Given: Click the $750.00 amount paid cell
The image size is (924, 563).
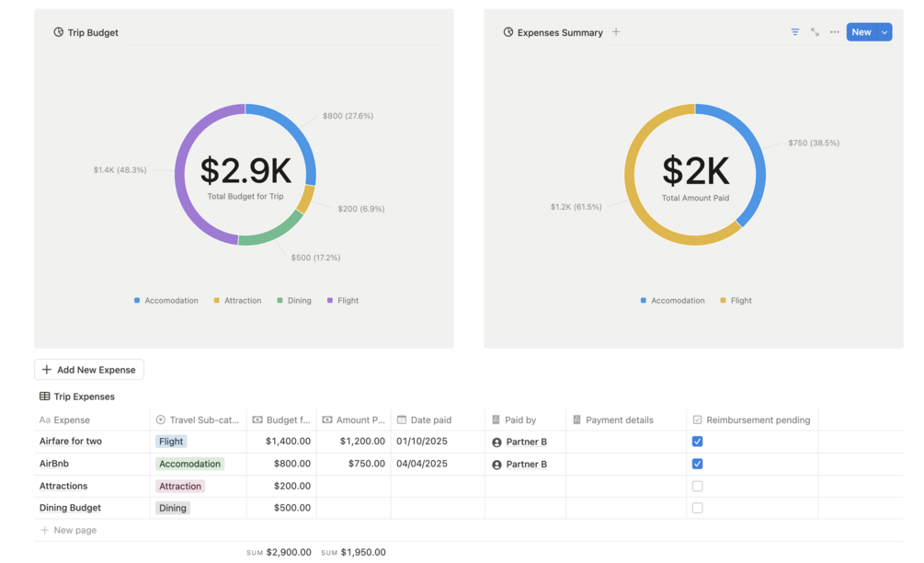Looking at the screenshot, I should 354,464.
